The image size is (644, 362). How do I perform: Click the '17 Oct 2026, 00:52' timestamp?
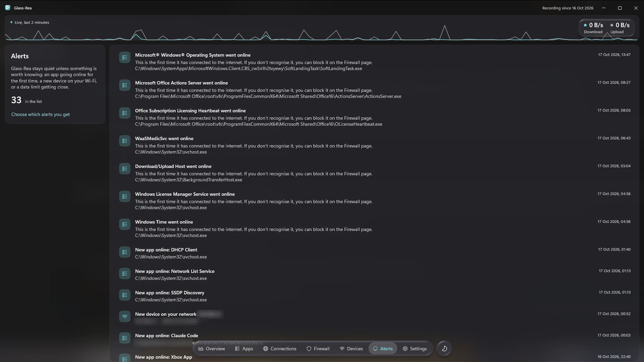click(614, 314)
